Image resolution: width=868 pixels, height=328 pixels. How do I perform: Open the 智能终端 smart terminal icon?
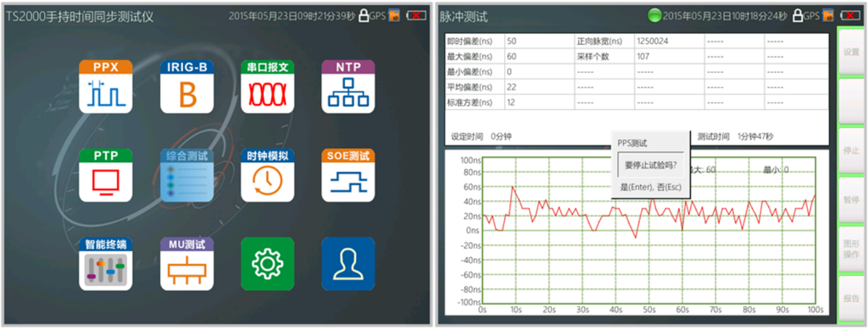[x=106, y=264]
